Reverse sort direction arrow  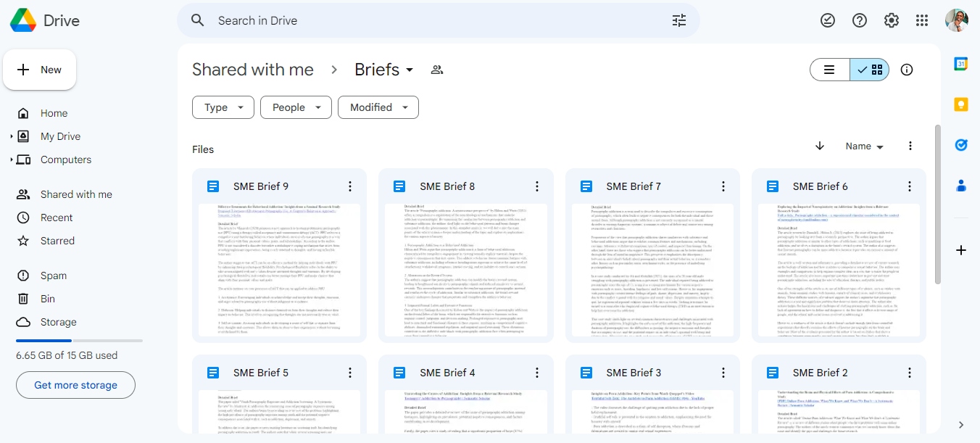(x=820, y=146)
